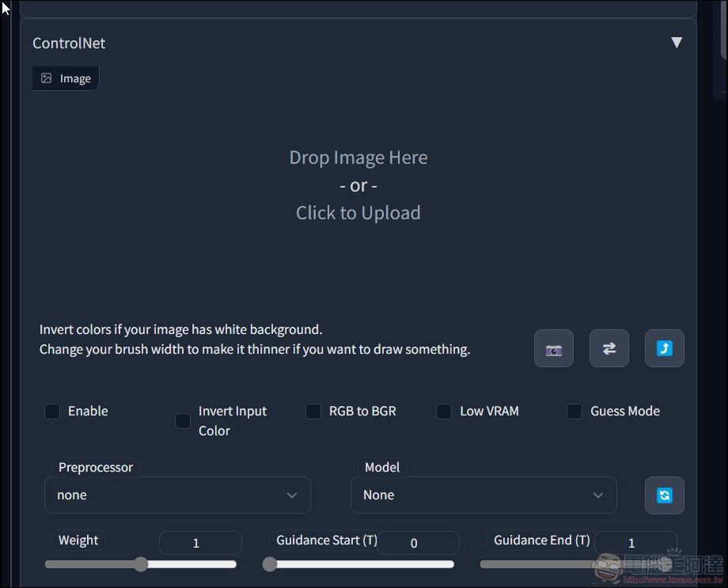Click the Drop Image Here upload area
This screenshot has width=728, height=588.
coord(358,185)
